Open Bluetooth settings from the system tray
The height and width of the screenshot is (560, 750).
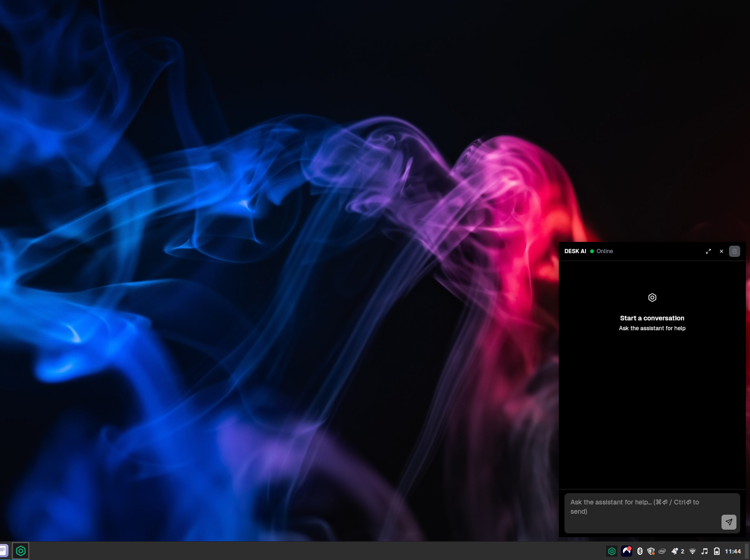coord(640,551)
